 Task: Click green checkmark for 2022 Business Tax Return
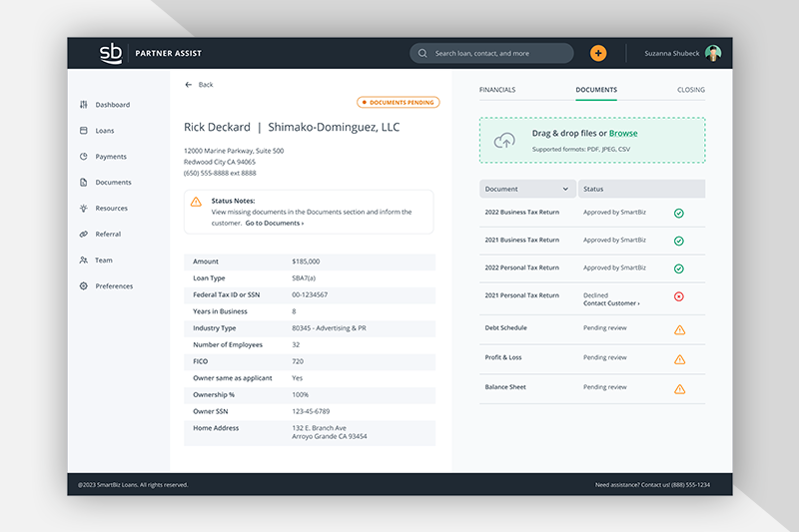(x=678, y=213)
